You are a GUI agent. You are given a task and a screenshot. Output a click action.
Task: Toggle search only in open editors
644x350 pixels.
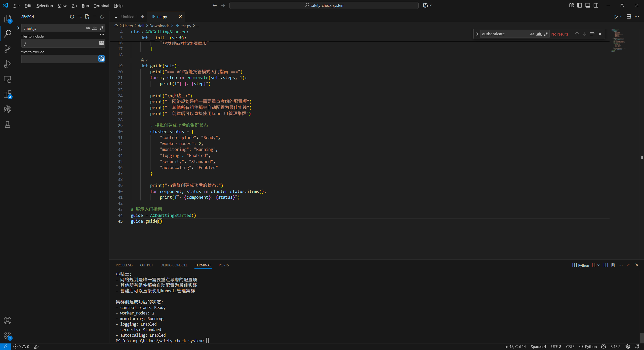click(102, 43)
